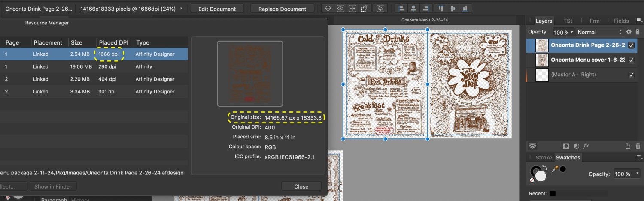Open the Normal blend mode dropdown
The height and width of the screenshot is (201, 644).
[x=600, y=32]
